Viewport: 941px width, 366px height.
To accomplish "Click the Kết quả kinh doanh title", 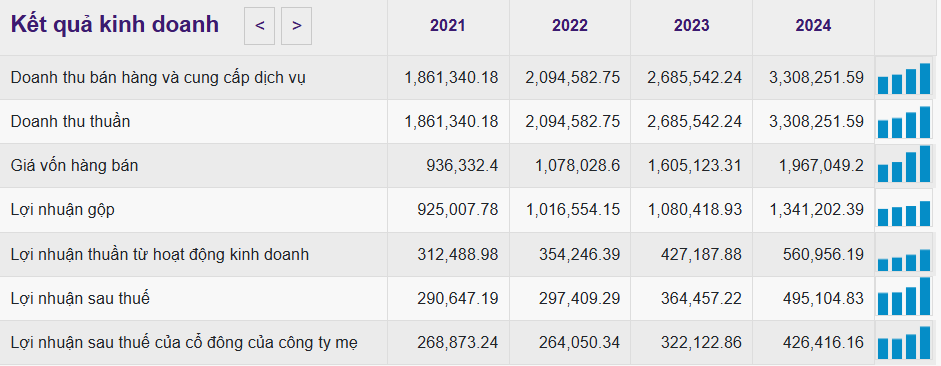I will pyautogui.click(x=115, y=25).
